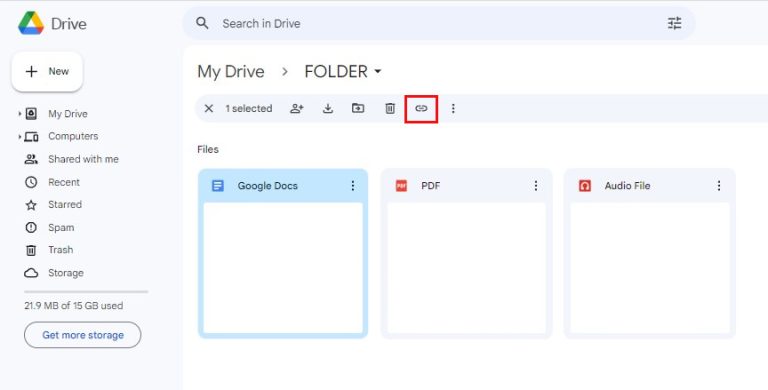Image resolution: width=768 pixels, height=390 pixels.
Task: Open more actions in selection toolbar
Action: [x=453, y=108]
